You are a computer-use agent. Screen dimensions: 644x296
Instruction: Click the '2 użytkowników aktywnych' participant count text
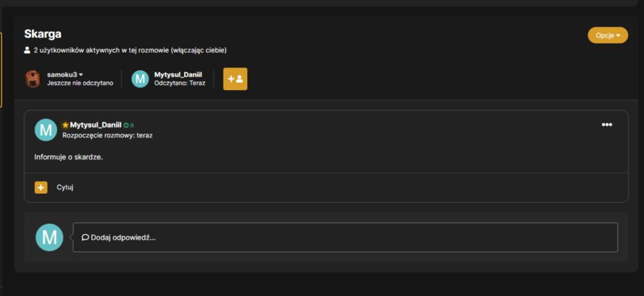(x=130, y=50)
